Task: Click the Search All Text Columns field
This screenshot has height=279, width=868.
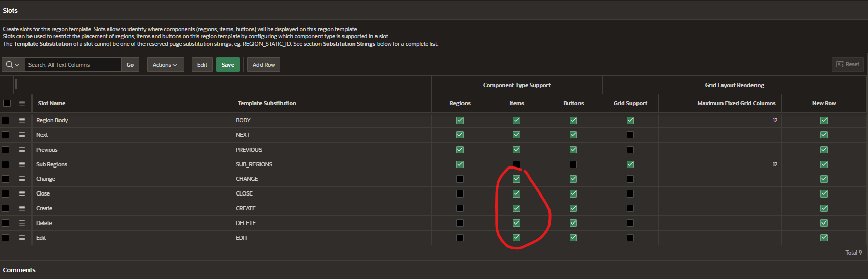Action: point(73,65)
